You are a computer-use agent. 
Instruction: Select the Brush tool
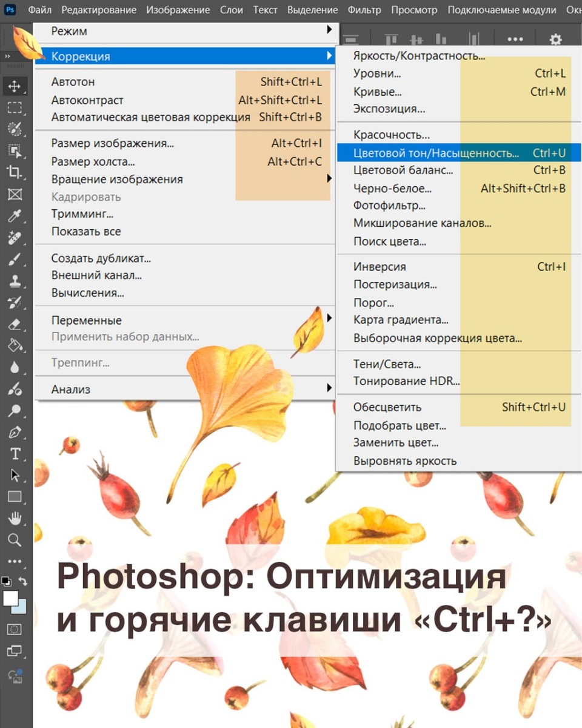coord(15,259)
